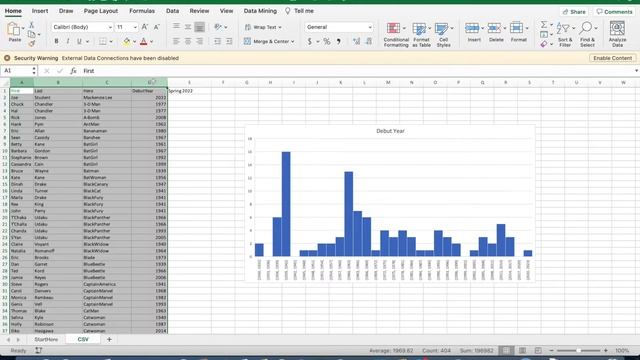Image resolution: width=640 pixels, height=360 pixels.
Task: Increase decimal places
Action: click(x=356, y=41)
